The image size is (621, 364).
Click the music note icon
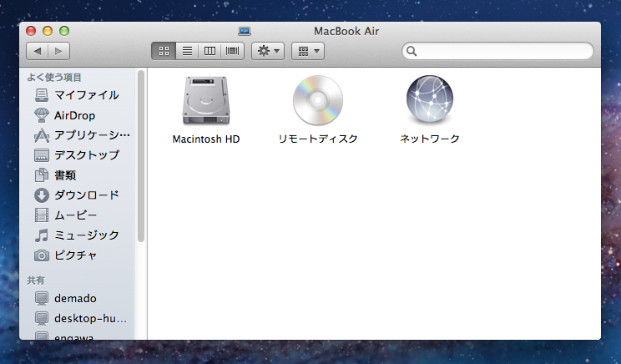pyautogui.click(x=42, y=235)
